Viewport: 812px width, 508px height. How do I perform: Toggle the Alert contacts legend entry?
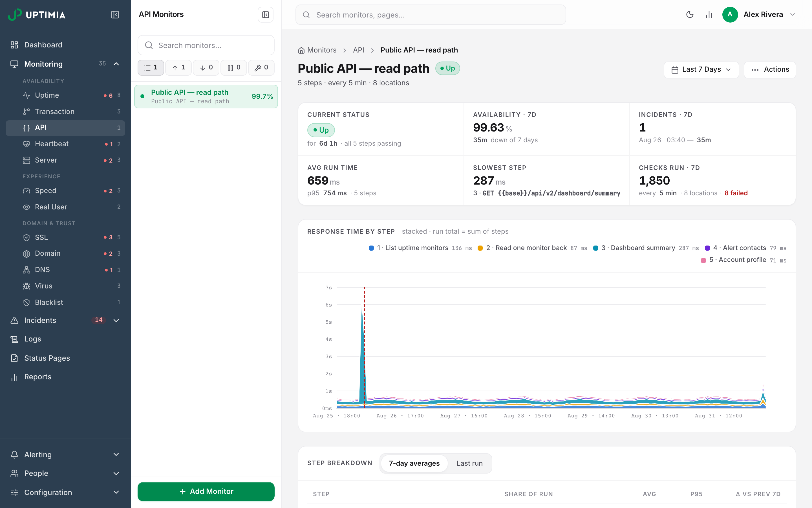745,248
